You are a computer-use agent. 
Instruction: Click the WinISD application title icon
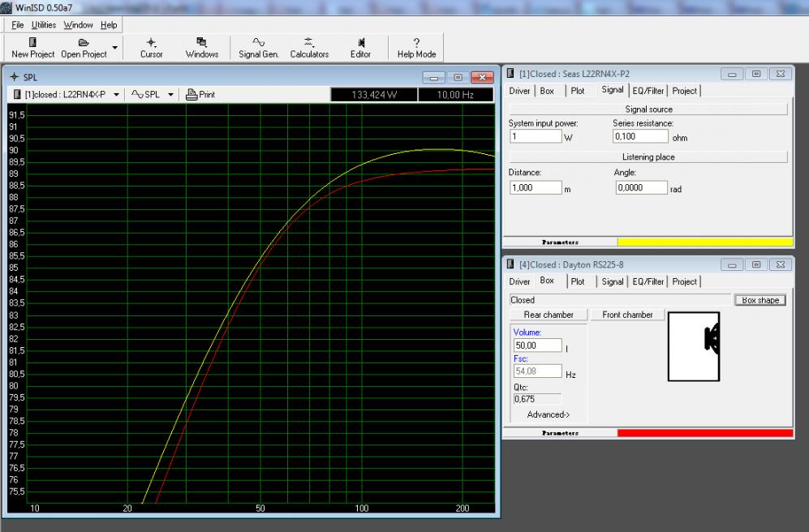click(6, 7)
